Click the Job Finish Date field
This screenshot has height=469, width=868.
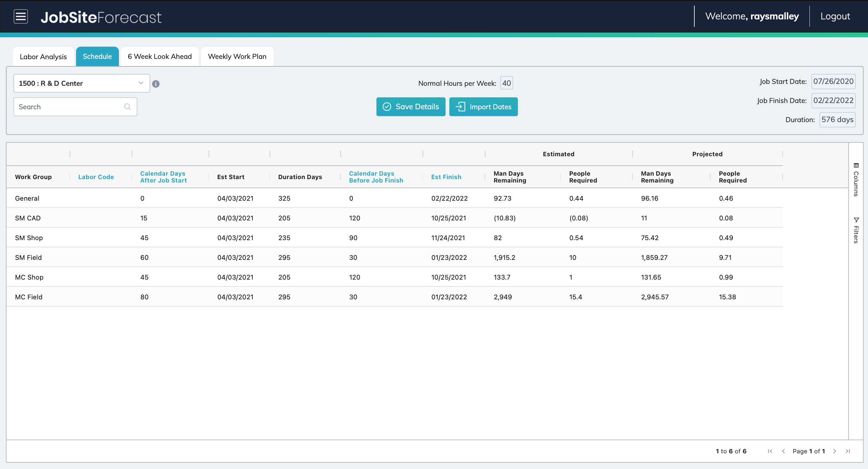click(x=833, y=100)
